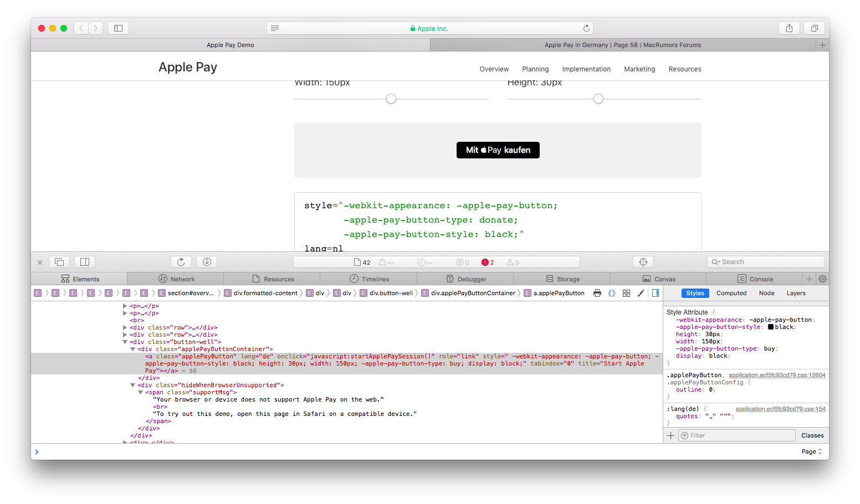The width and height of the screenshot is (860, 504).
Task: Expand the first collapsed p element
Action: tap(125, 306)
